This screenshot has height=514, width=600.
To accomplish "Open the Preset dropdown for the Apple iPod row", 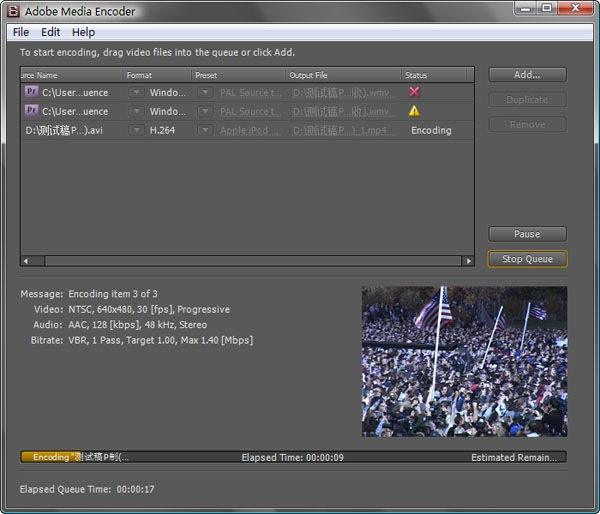I will (x=205, y=130).
